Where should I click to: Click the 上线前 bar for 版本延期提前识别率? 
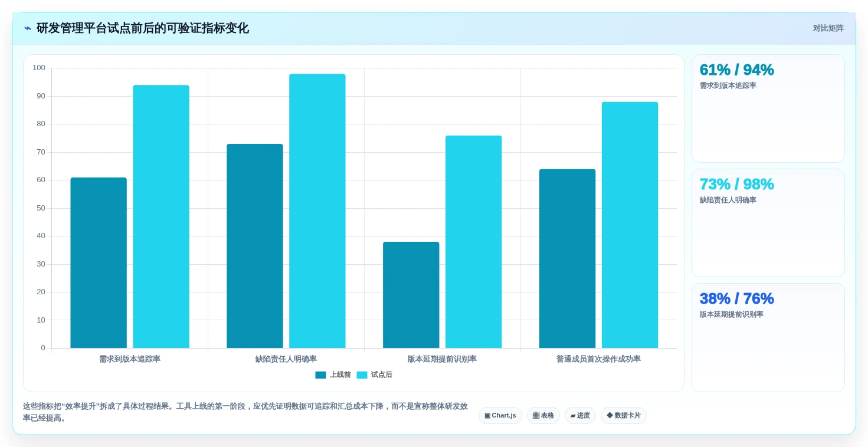point(411,295)
